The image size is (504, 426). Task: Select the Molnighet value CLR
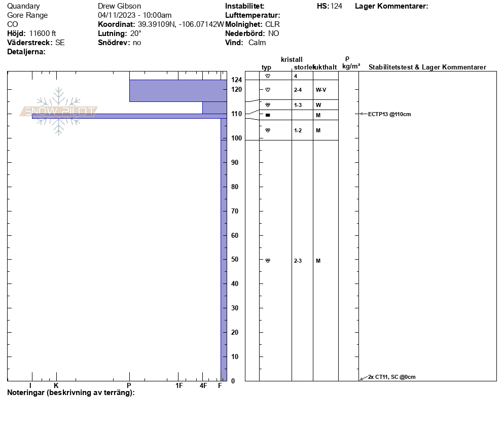coord(272,24)
